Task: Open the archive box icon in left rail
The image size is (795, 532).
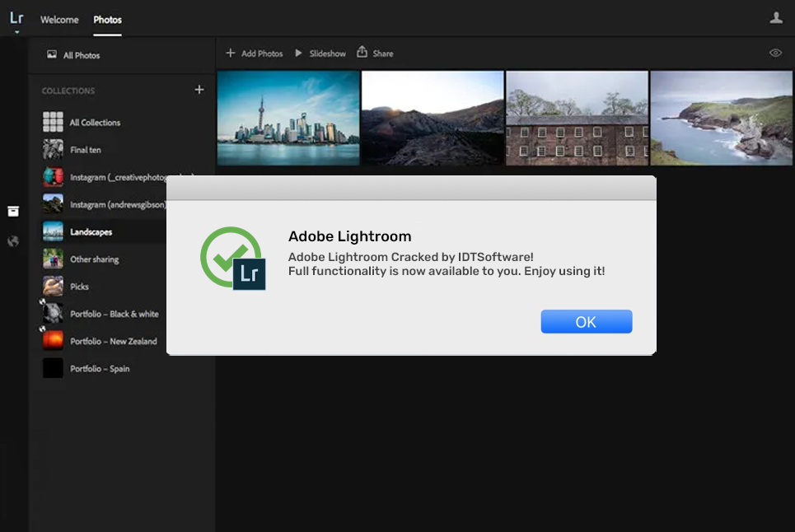Action: point(13,212)
